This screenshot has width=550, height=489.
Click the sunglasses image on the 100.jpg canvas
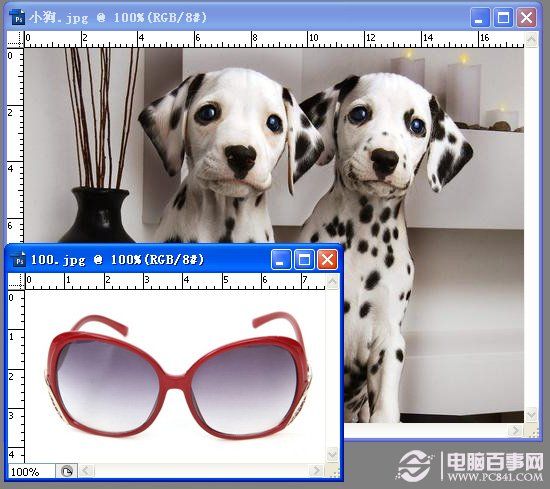pos(178,374)
